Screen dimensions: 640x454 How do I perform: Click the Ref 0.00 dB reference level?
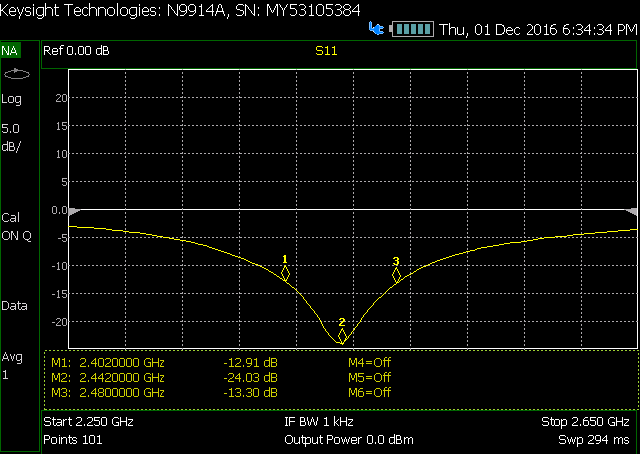coord(77,50)
